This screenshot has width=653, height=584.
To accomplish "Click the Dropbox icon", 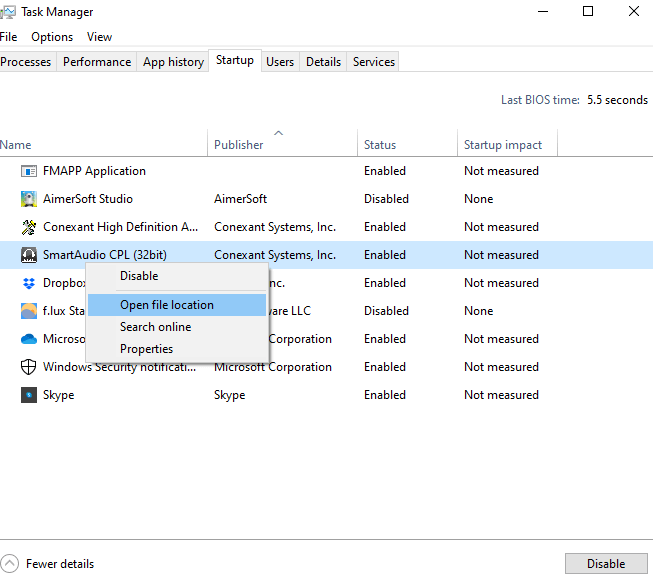I will [29, 283].
